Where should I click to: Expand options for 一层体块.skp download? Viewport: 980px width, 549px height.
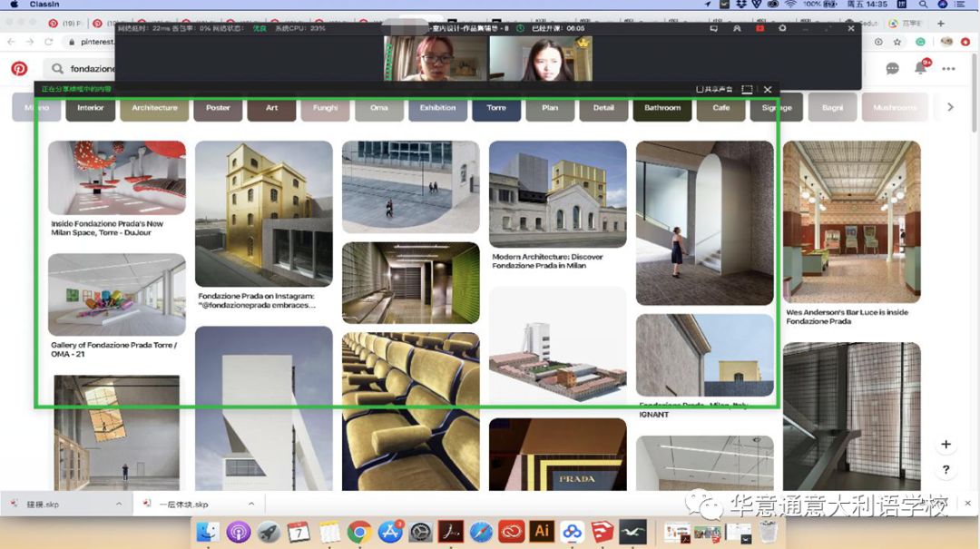coord(251,504)
